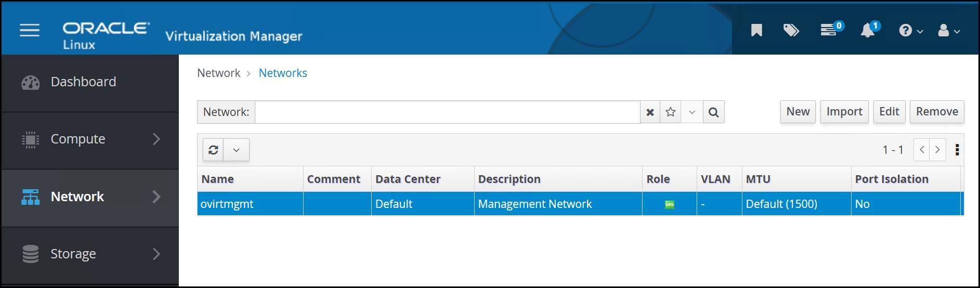Sort by Role column header

pyautogui.click(x=670, y=179)
